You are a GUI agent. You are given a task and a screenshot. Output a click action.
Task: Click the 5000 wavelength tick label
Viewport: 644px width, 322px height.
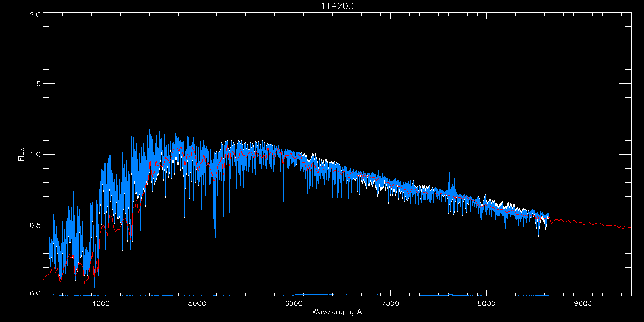[197, 303]
